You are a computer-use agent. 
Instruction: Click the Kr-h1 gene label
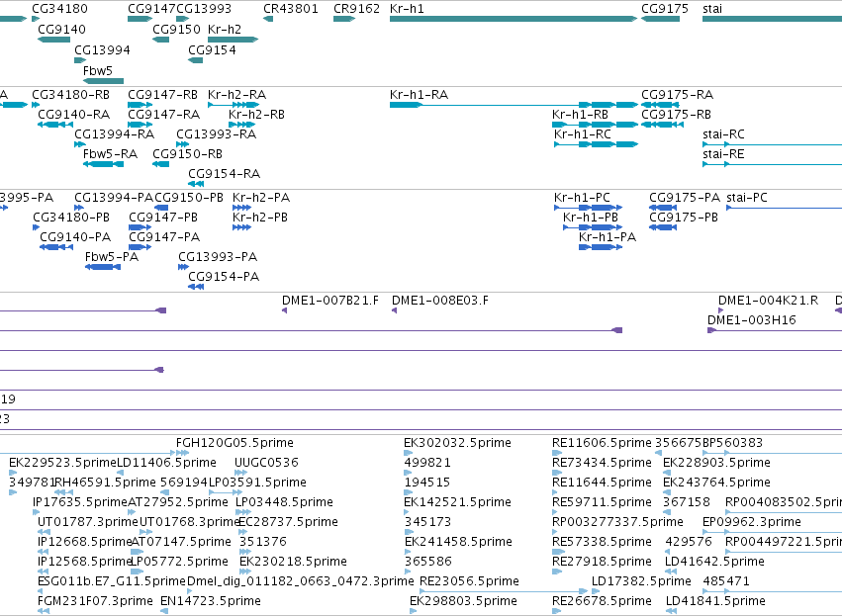pyautogui.click(x=407, y=9)
